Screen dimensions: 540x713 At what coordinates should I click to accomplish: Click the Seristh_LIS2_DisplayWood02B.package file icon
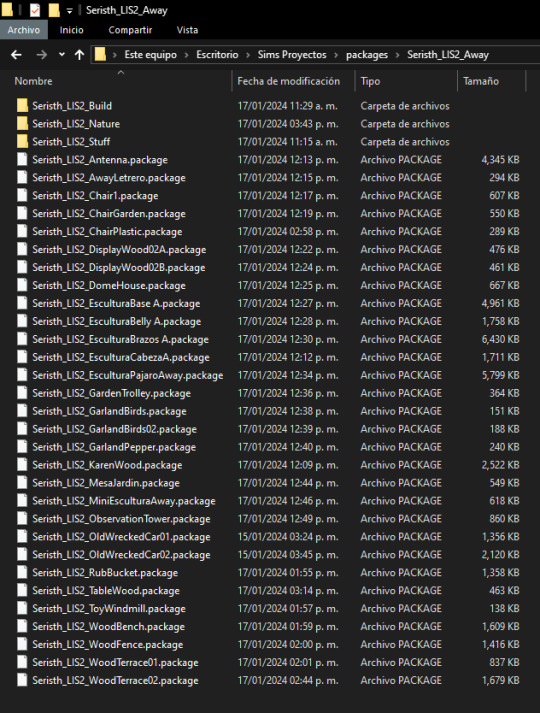pos(22,267)
